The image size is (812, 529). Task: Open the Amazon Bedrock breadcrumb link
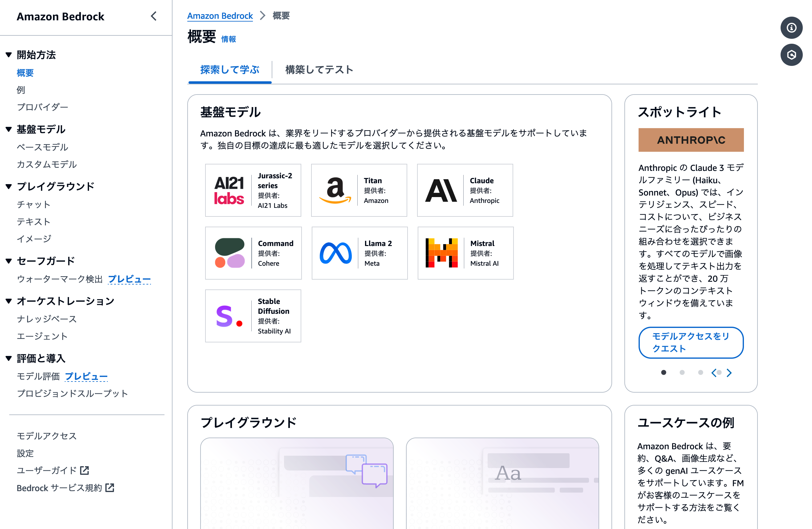[x=220, y=15]
